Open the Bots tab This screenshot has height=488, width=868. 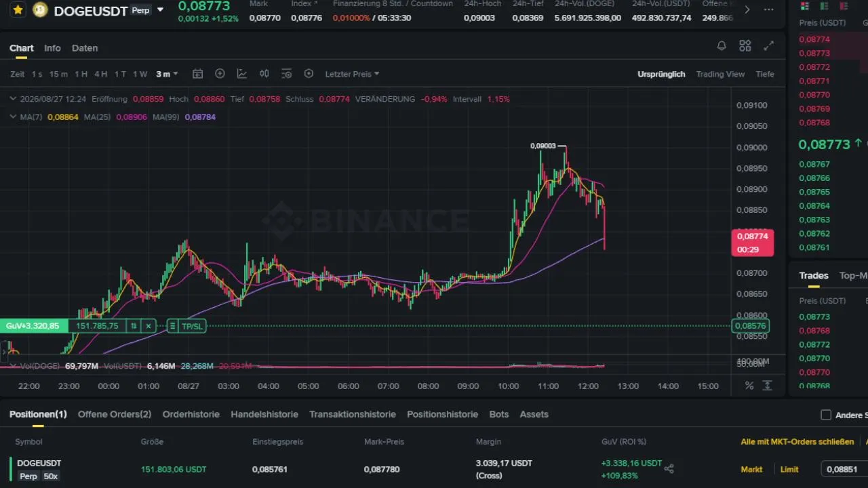tap(499, 414)
